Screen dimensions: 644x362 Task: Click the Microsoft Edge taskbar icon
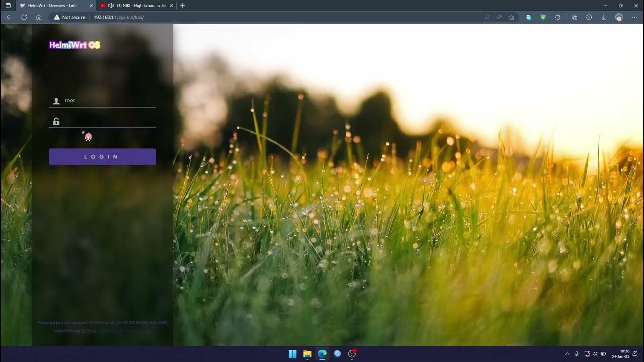pos(322,354)
